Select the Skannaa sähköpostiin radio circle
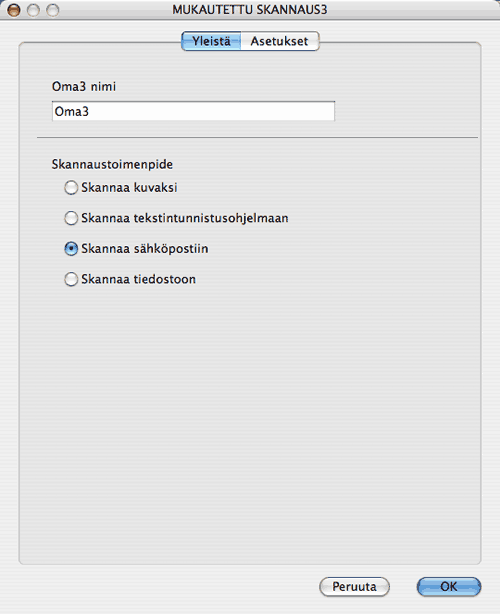Screen dimensions: 500x614 71,249
